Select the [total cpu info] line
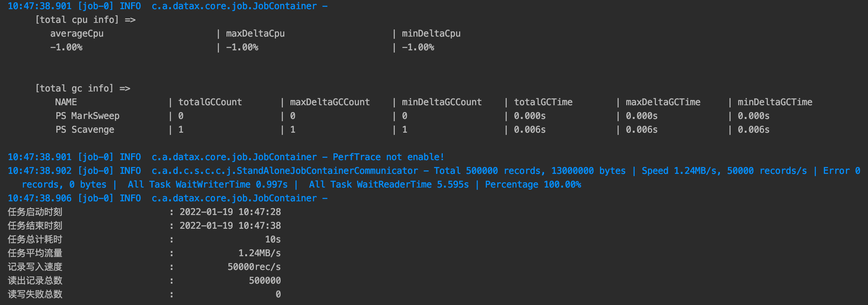 pyautogui.click(x=85, y=20)
